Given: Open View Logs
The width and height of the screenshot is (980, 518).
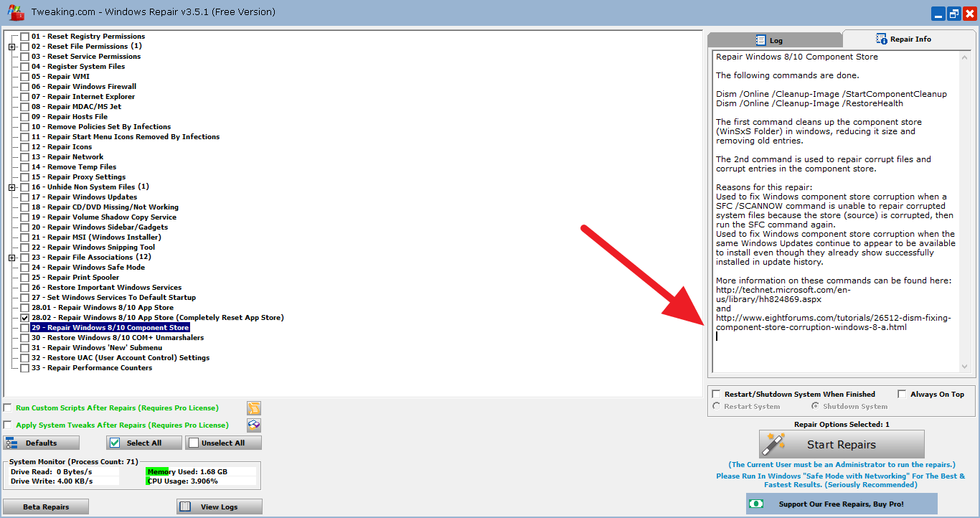Looking at the screenshot, I should 219,507.
